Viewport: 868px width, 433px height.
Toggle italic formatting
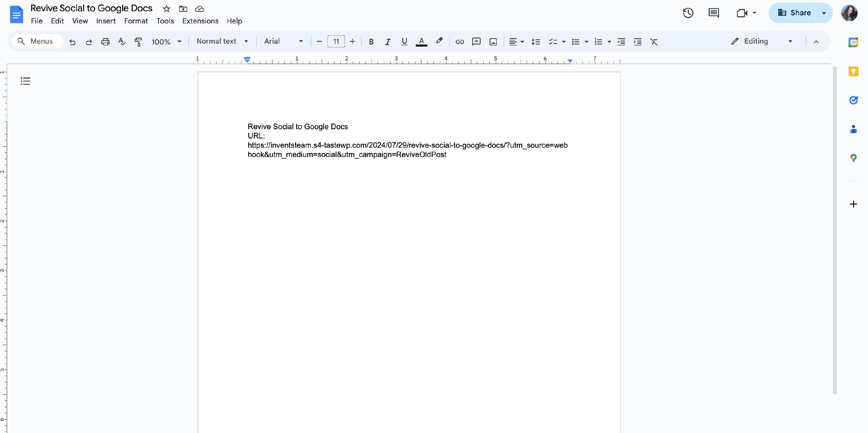coord(387,41)
